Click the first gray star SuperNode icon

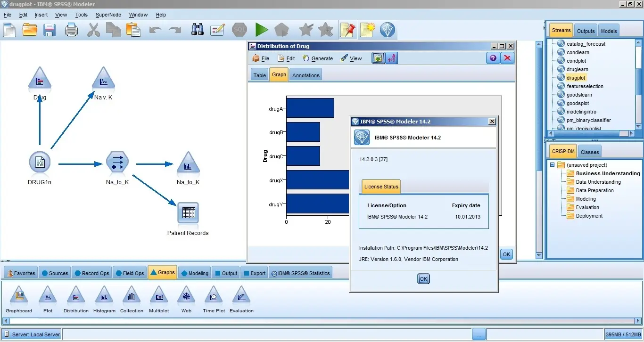click(x=306, y=30)
